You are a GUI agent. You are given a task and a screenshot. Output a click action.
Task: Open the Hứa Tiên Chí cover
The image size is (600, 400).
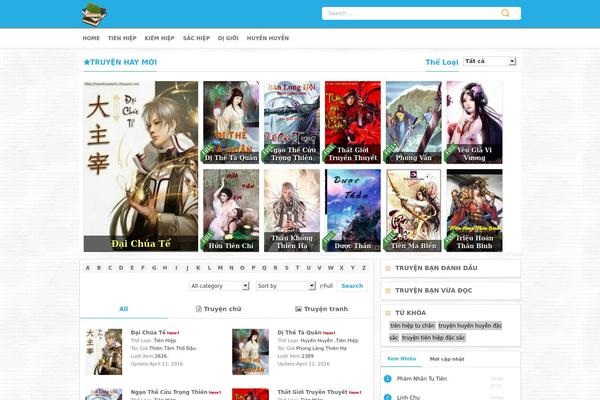(231, 211)
